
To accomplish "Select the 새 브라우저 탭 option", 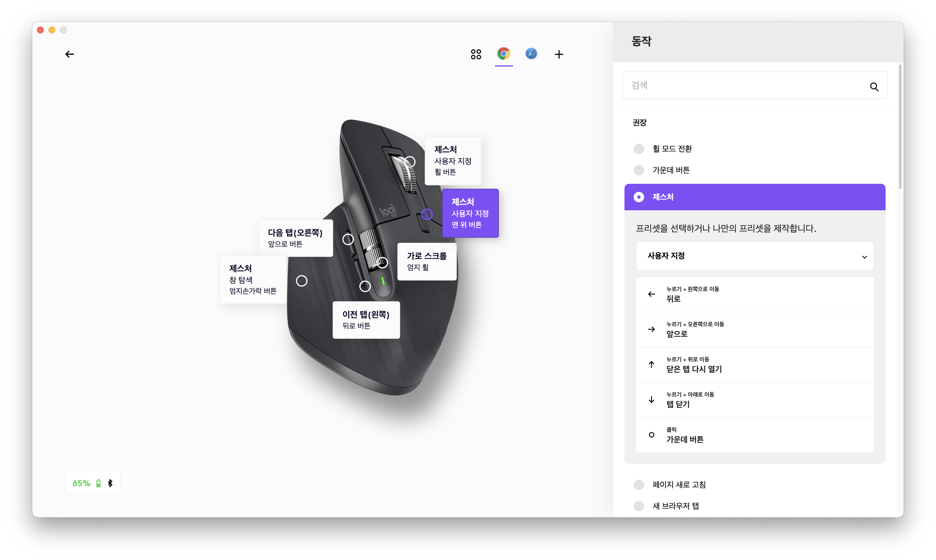I will 639,506.
